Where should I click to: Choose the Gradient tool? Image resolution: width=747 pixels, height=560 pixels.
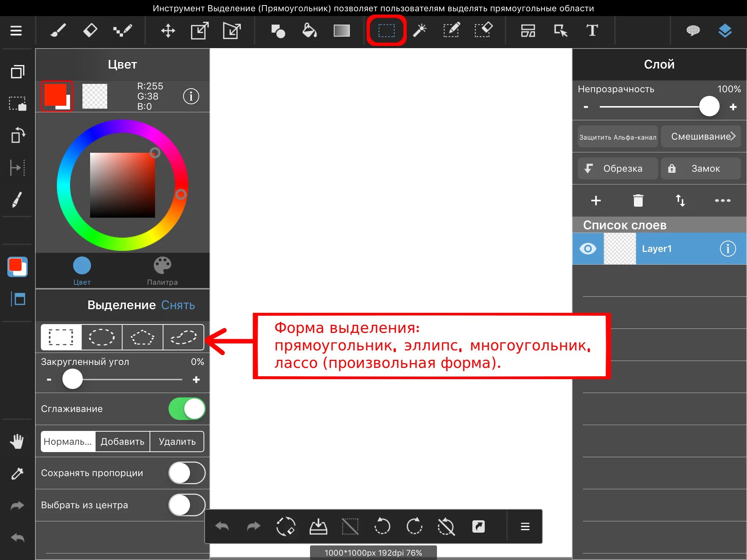click(x=341, y=31)
